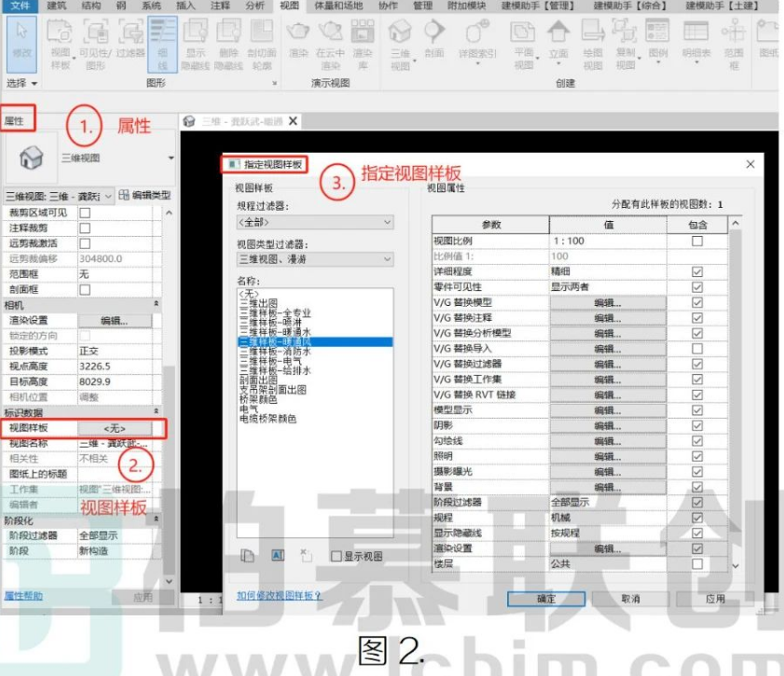This screenshot has width=784, height=676.
Task: Open 可见性/图形 visibility graphics tool
Action: [95, 44]
